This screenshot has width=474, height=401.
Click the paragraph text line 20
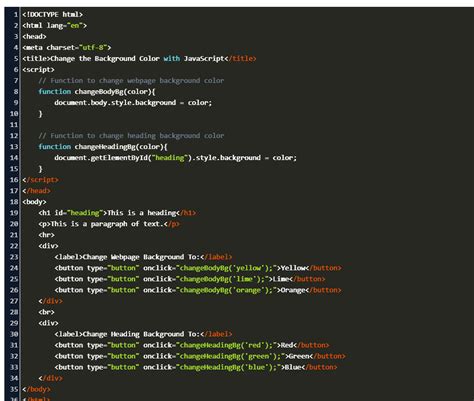[x=109, y=223]
